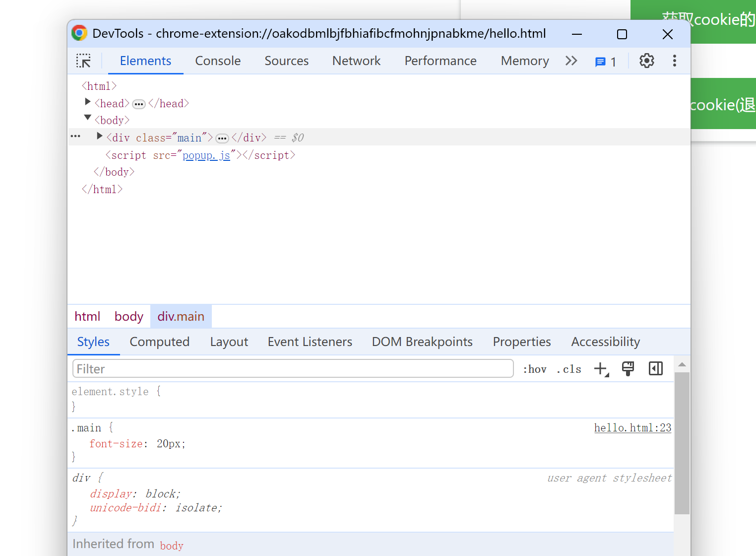This screenshot has height=556, width=756.
Task: Open the Sources tab
Action: 287,61
